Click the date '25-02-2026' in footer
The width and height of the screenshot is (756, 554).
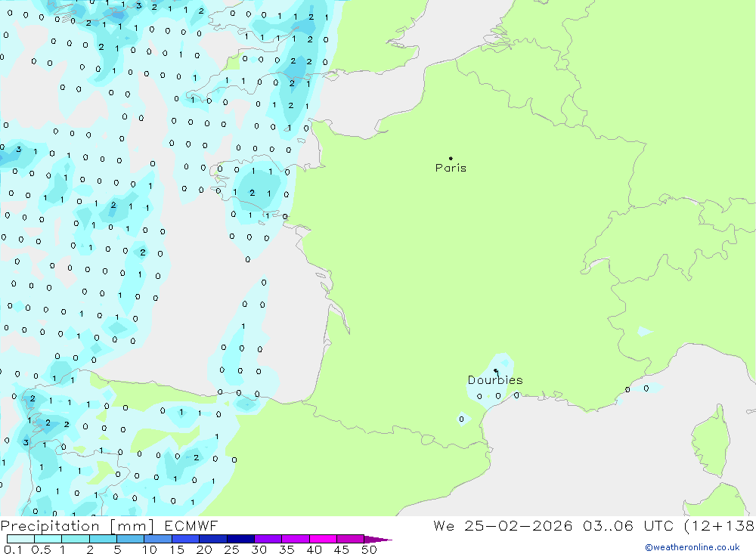(519, 525)
